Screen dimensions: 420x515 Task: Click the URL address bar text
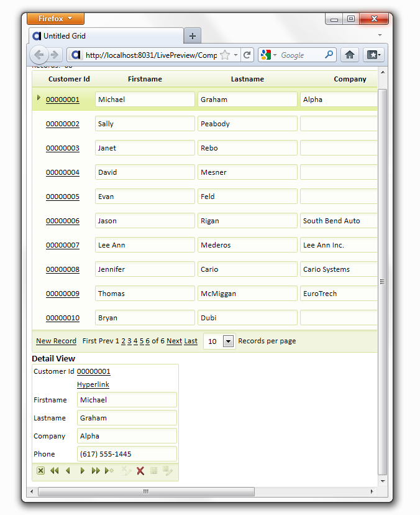[x=151, y=55]
